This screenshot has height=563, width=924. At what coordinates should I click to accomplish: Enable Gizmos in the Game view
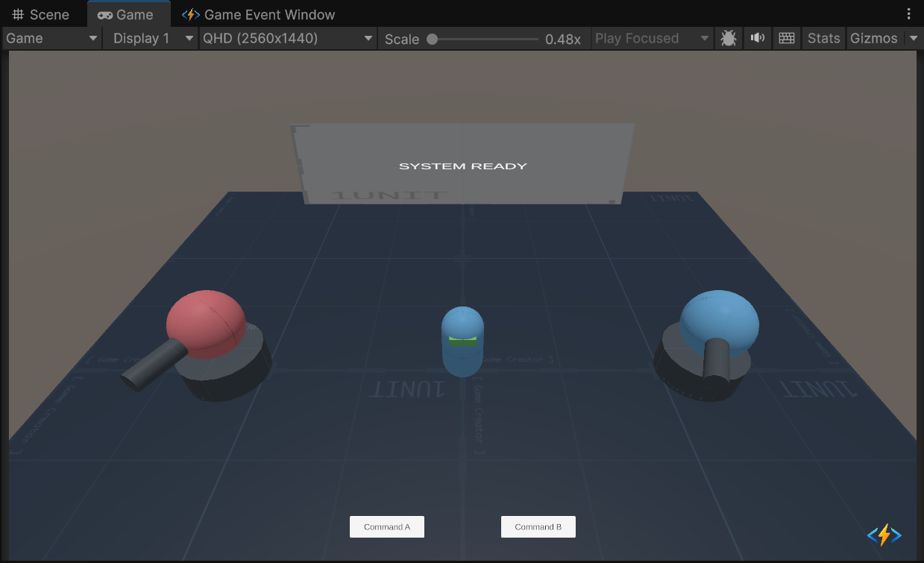[x=874, y=38]
